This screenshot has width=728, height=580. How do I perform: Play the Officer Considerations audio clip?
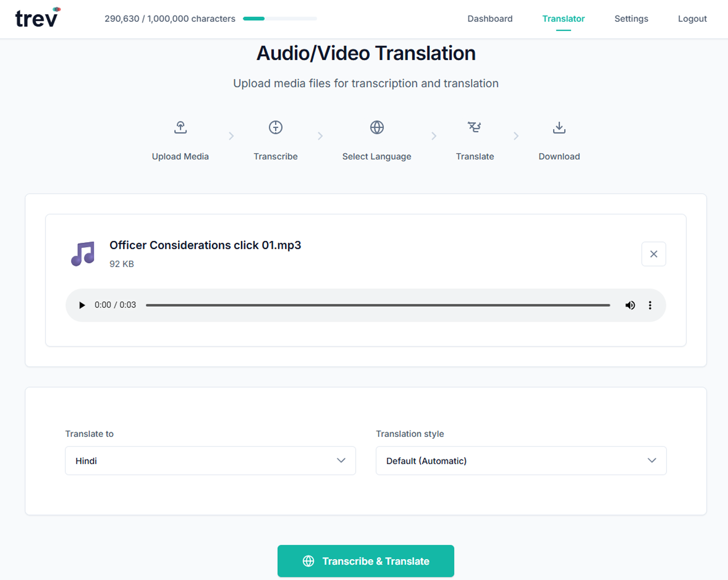coord(81,305)
